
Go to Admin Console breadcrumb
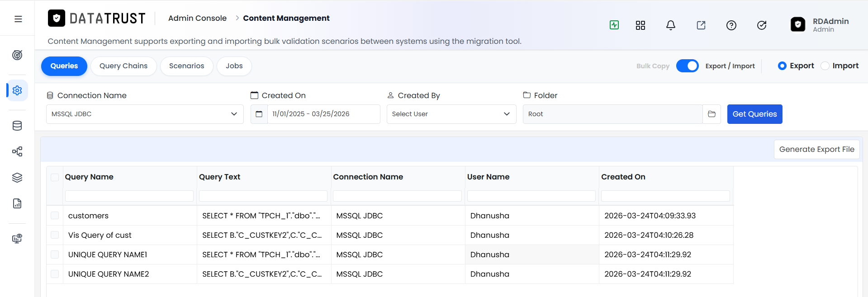197,18
